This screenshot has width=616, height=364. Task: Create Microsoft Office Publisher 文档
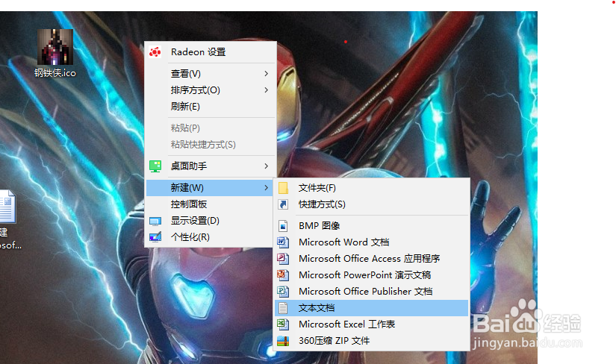click(x=371, y=292)
